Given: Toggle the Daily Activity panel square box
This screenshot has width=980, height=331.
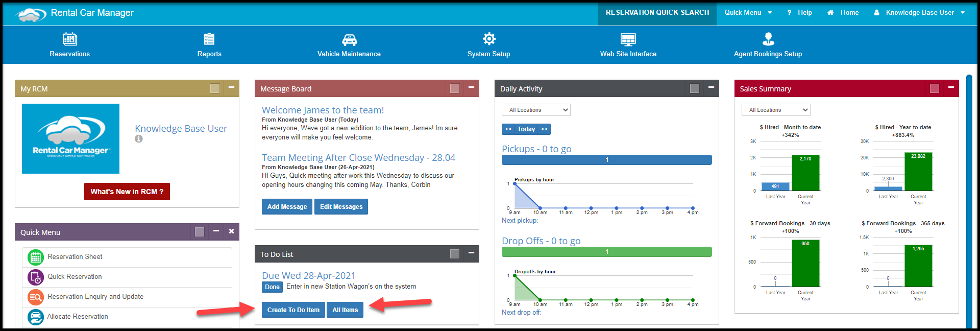Looking at the screenshot, I should point(695,88).
